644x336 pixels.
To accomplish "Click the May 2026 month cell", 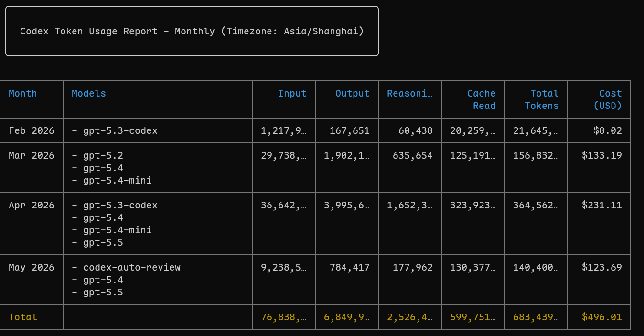I will [32, 267].
